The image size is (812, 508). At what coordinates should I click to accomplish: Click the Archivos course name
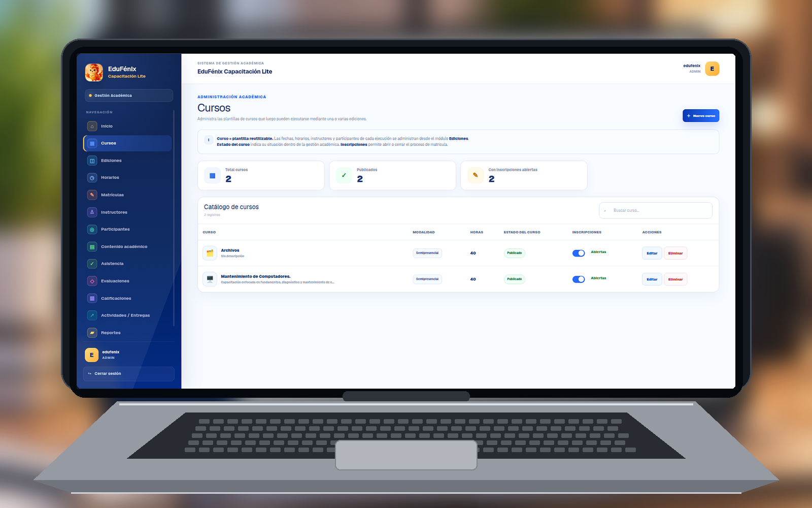tap(230, 250)
